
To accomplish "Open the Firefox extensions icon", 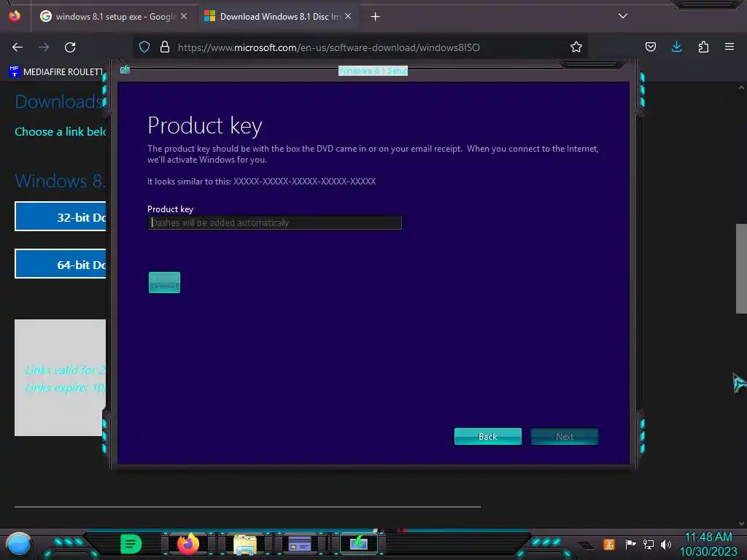I will [x=703, y=47].
